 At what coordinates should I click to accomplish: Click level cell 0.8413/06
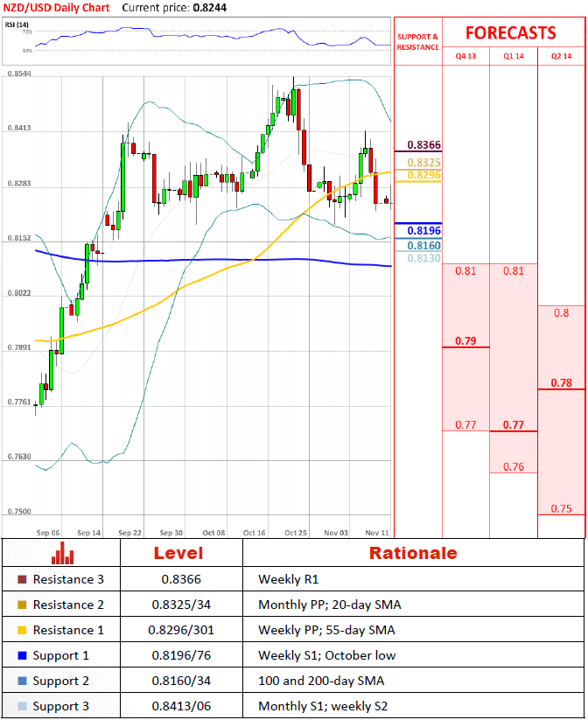tap(181, 706)
